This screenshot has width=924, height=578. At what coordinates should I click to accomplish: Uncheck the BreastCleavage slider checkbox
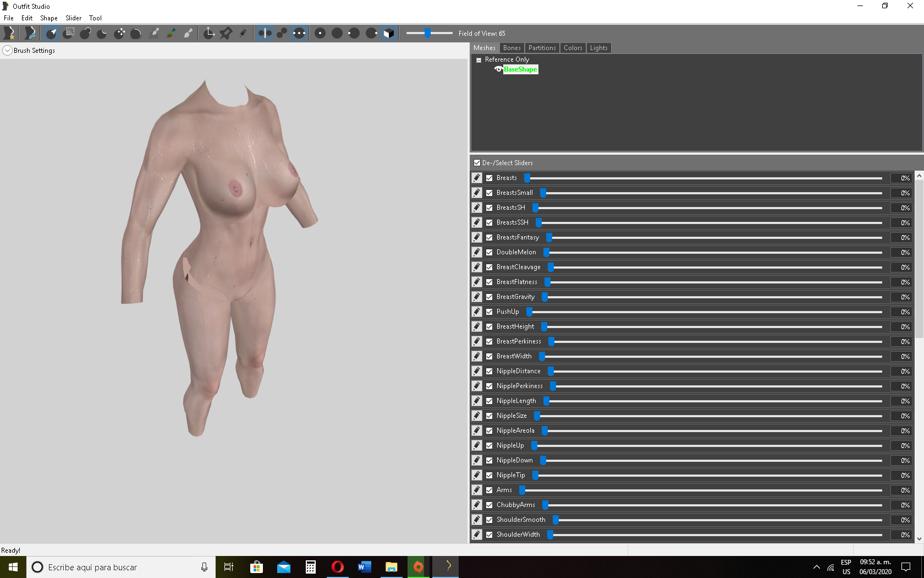(489, 267)
